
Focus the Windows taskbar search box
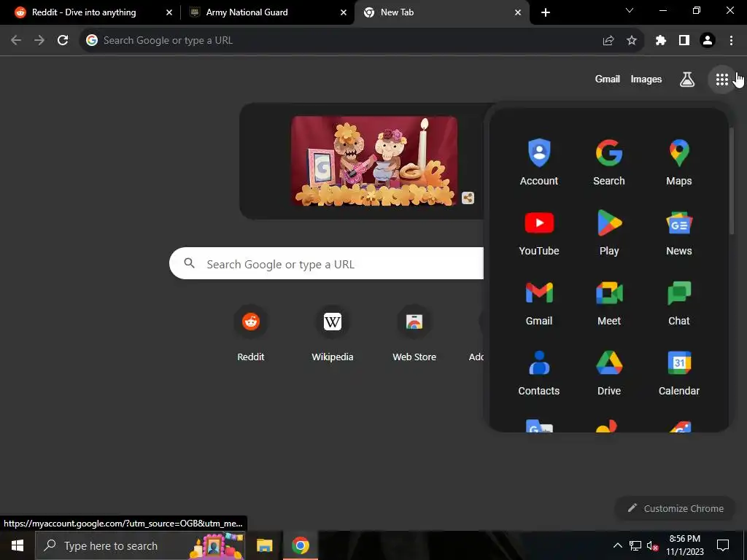point(140,545)
